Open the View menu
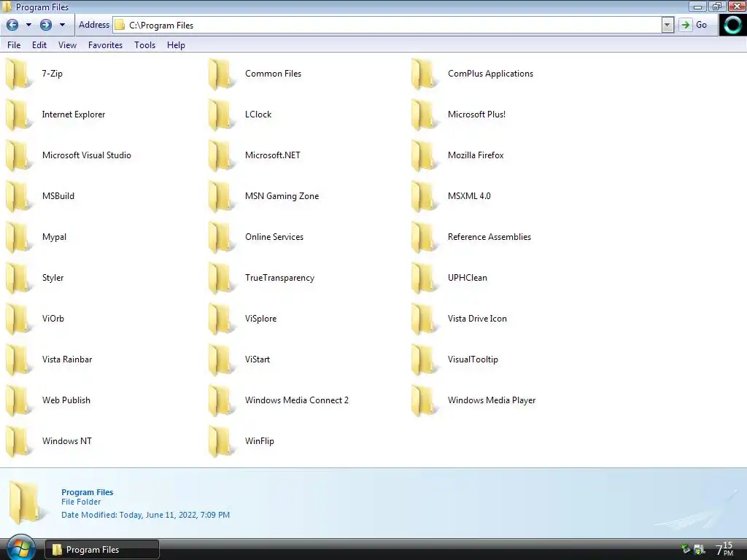Viewport: 747px width, 560px height. click(67, 44)
